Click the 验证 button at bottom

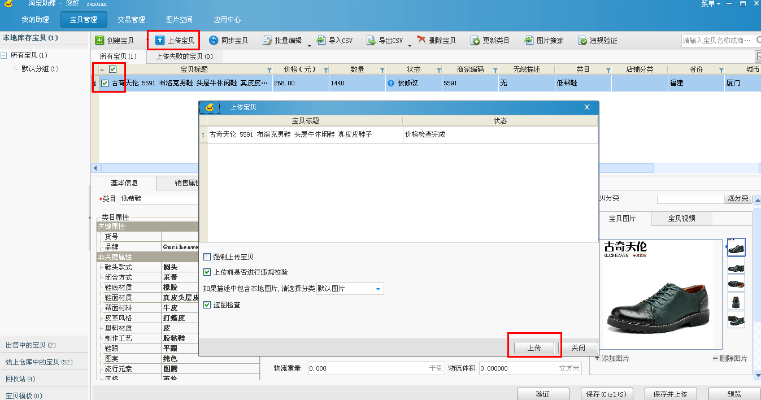coord(542,394)
